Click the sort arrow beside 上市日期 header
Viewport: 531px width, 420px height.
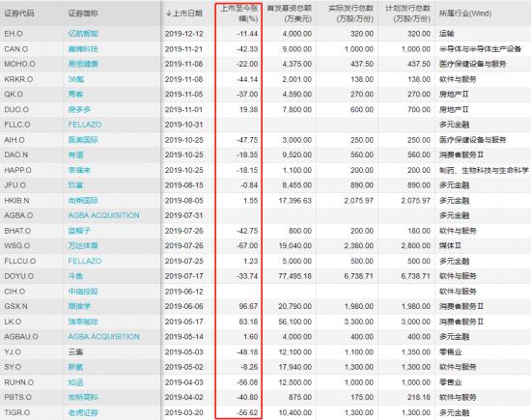click(x=168, y=14)
